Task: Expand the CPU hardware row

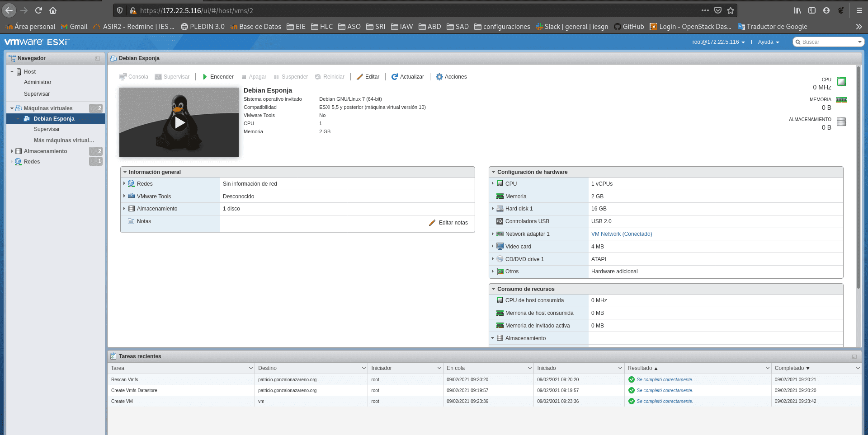Action: [x=493, y=183]
